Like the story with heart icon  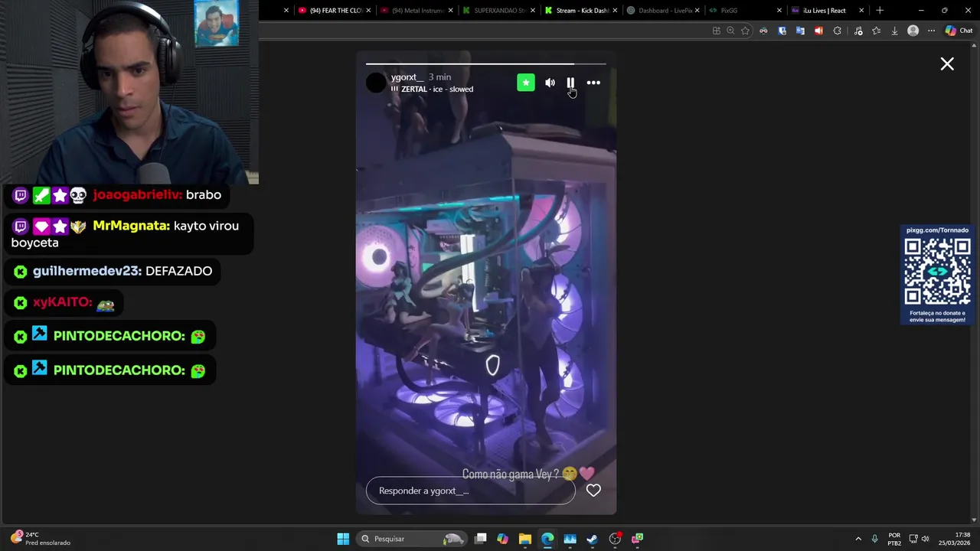pos(593,491)
